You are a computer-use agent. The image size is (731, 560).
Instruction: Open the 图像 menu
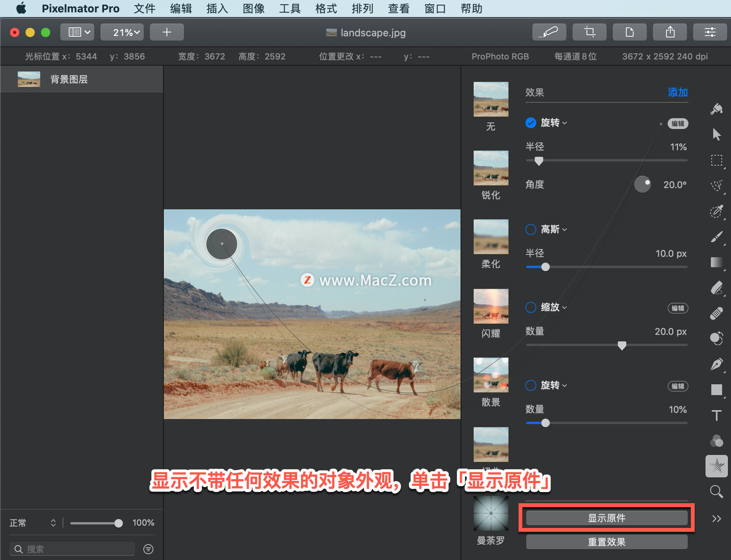click(x=253, y=8)
